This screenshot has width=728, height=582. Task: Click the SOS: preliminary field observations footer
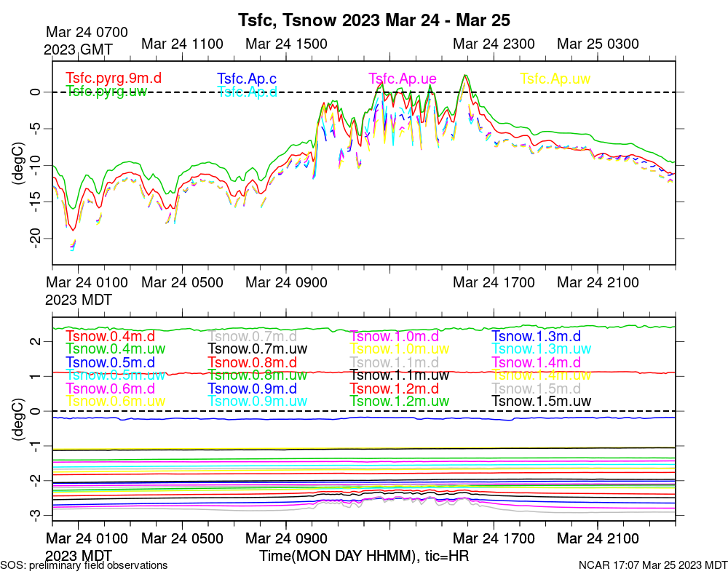84,565
